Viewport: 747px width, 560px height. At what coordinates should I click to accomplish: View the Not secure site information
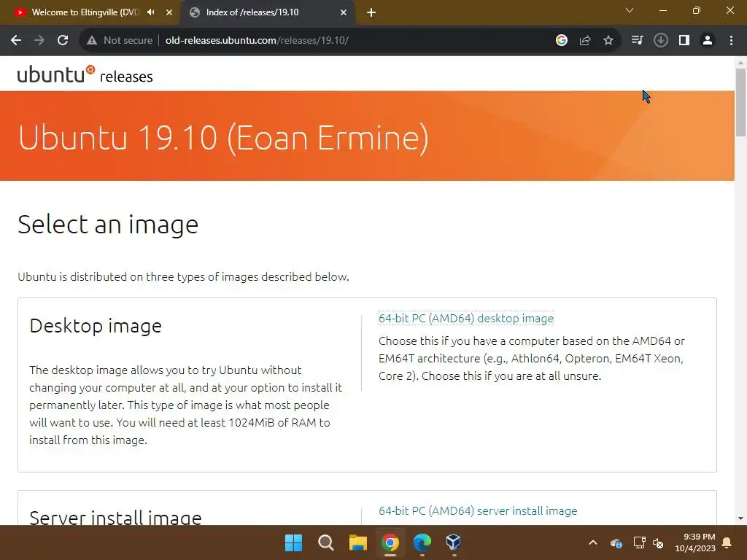tap(120, 41)
